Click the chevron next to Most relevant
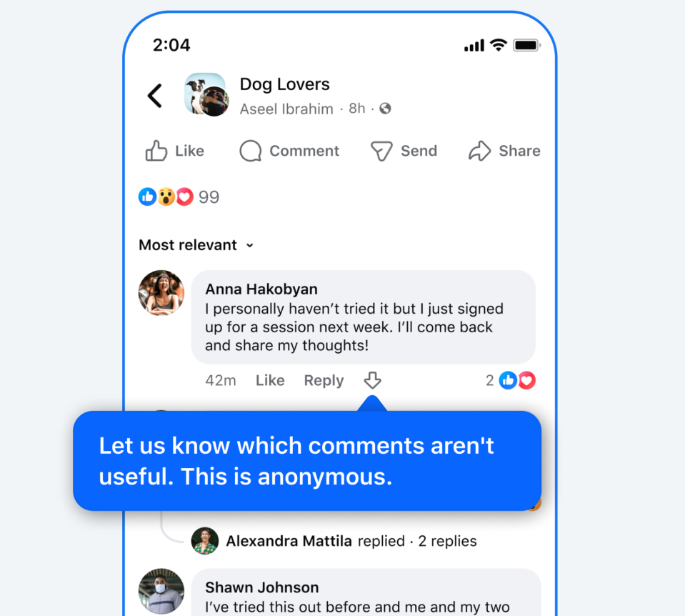Screen dimensions: 685x616 click(250, 245)
